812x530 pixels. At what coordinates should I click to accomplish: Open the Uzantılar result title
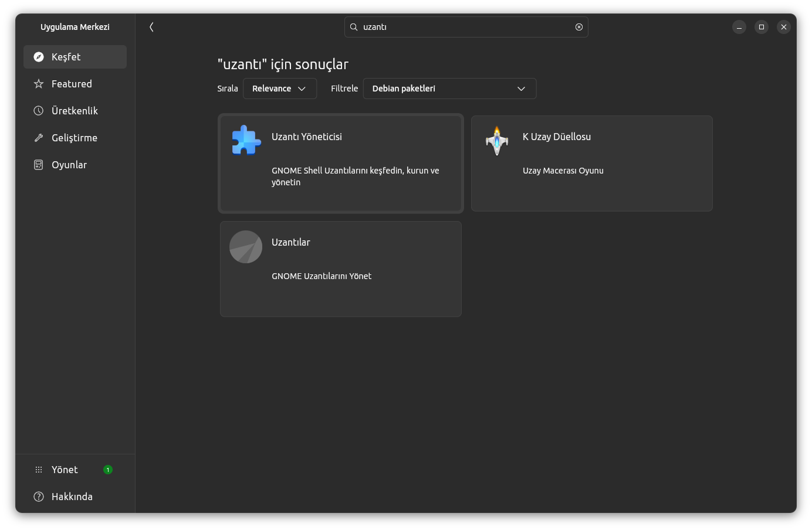point(291,242)
